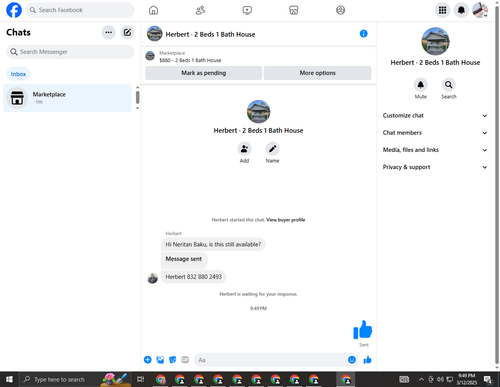
Task: Expand Media, files and links section
Action: 435,150
